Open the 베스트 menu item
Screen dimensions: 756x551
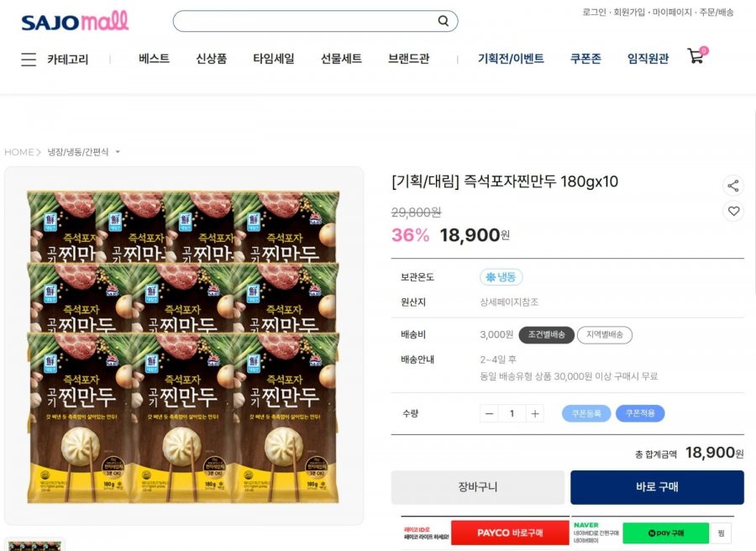154,59
